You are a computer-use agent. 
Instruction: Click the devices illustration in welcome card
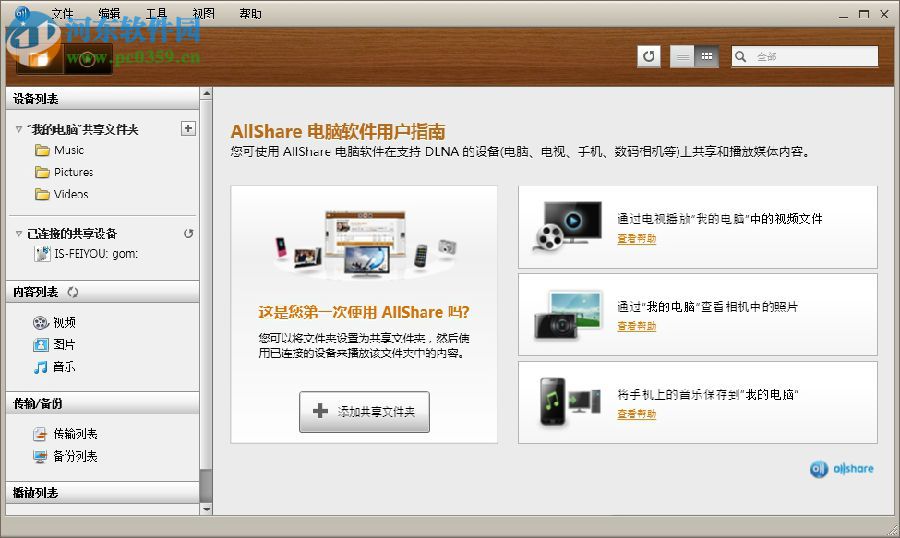click(x=365, y=246)
